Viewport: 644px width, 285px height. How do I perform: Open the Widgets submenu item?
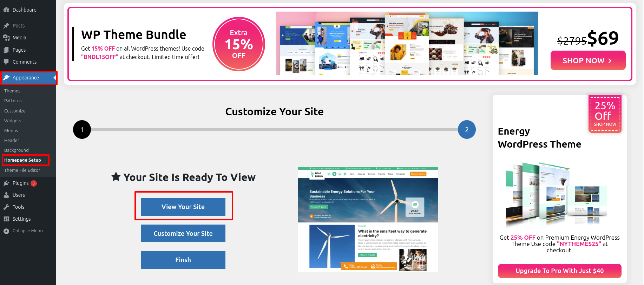[x=13, y=121]
